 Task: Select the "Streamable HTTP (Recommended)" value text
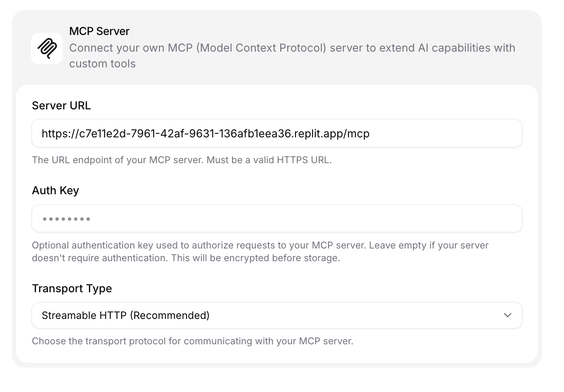click(x=125, y=315)
